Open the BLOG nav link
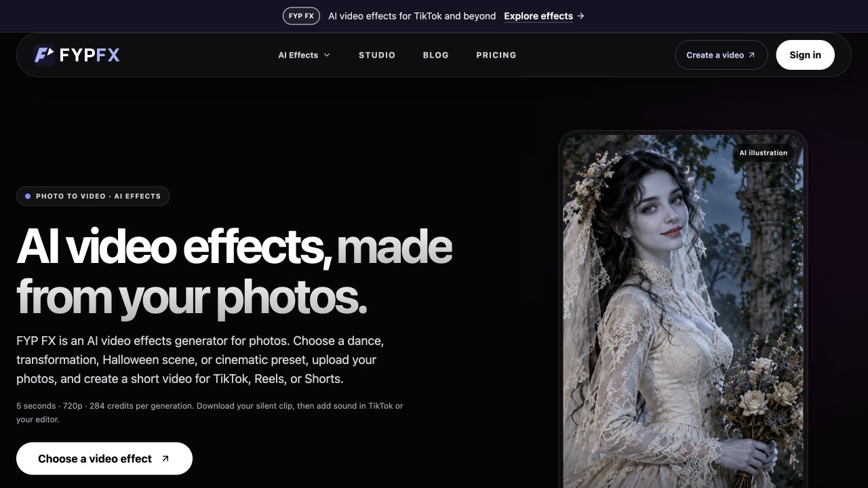Image resolution: width=868 pixels, height=488 pixels. pos(435,55)
